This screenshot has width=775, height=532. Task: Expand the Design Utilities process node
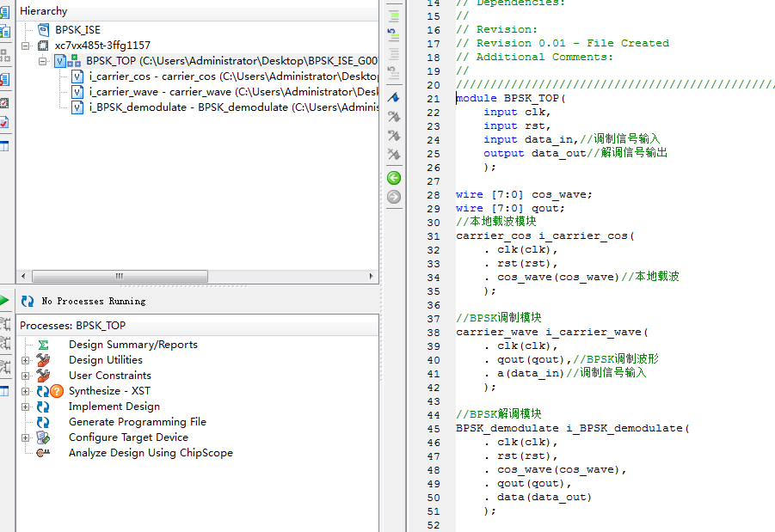(x=25, y=360)
